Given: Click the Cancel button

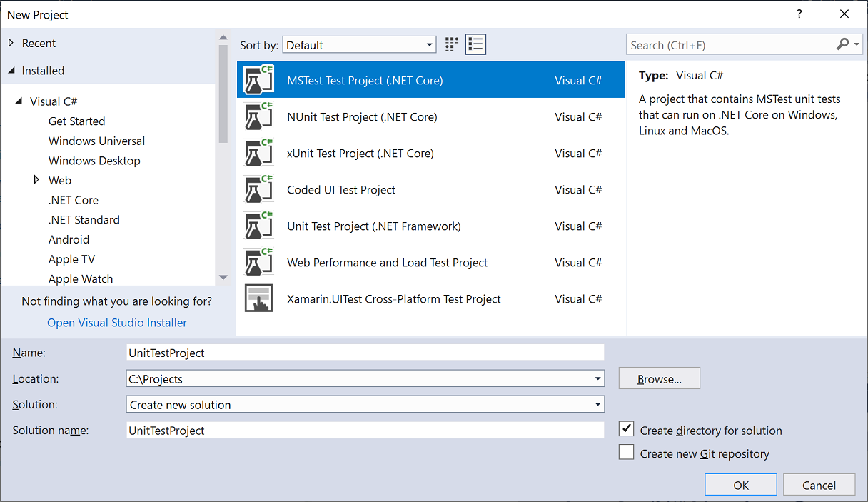Looking at the screenshot, I should click(819, 485).
